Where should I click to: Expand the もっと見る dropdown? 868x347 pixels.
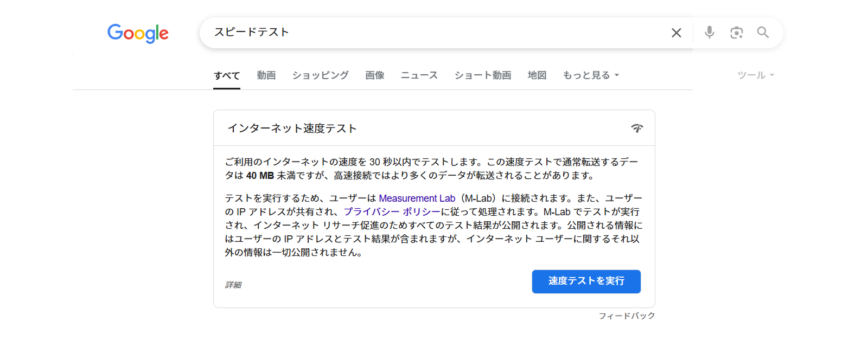point(591,75)
